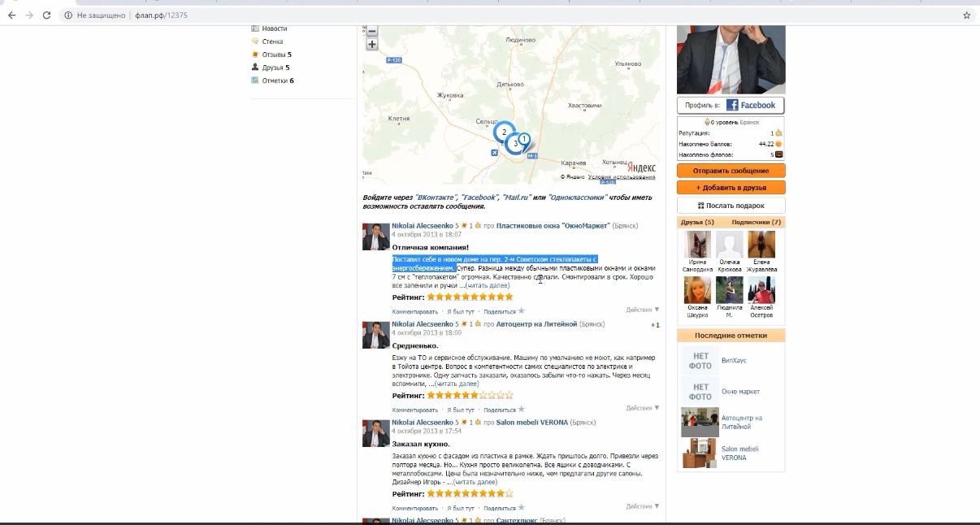This screenshot has height=525, width=980.
Task: Open Salon mebeli VERONA recent check-in link
Action: [739, 453]
